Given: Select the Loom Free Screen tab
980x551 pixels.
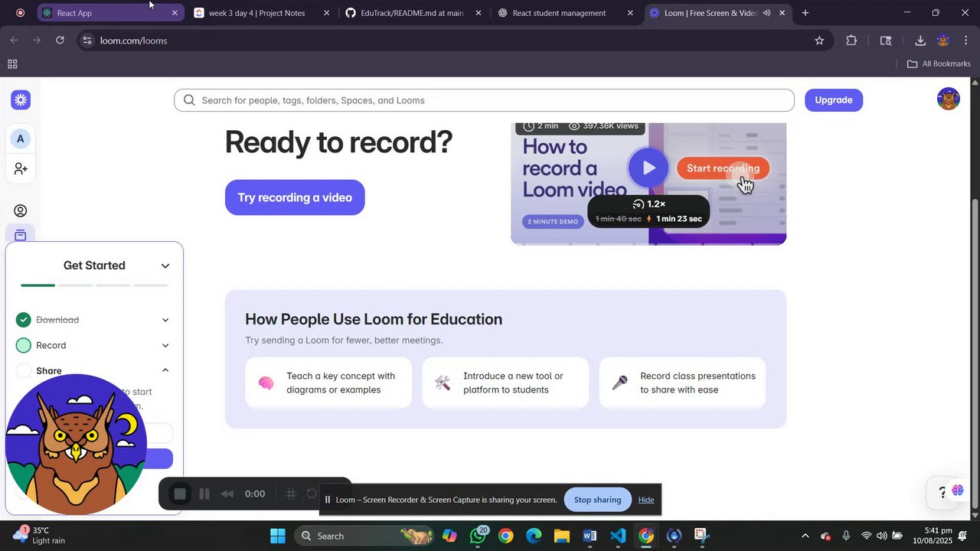Looking at the screenshot, I should 717,13.
